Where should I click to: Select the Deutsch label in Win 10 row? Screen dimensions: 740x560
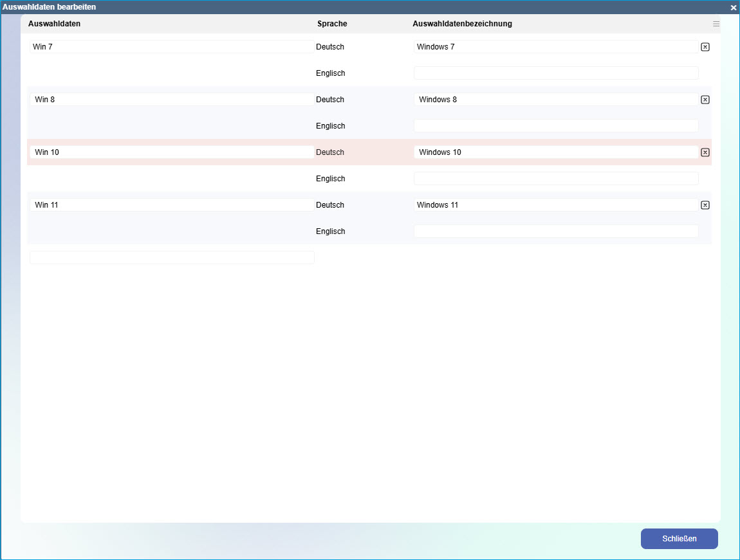click(330, 152)
